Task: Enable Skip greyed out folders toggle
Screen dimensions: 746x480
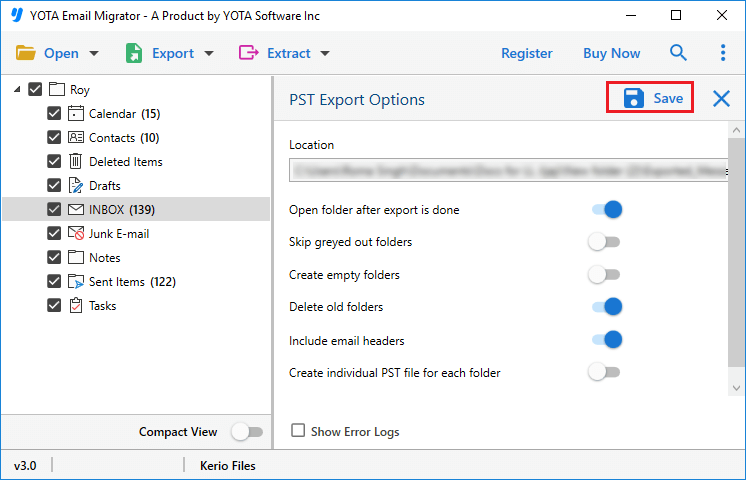Action: click(x=604, y=242)
